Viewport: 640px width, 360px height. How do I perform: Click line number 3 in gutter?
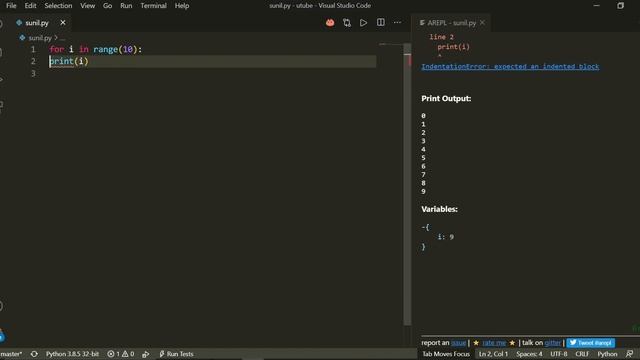(33, 73)
